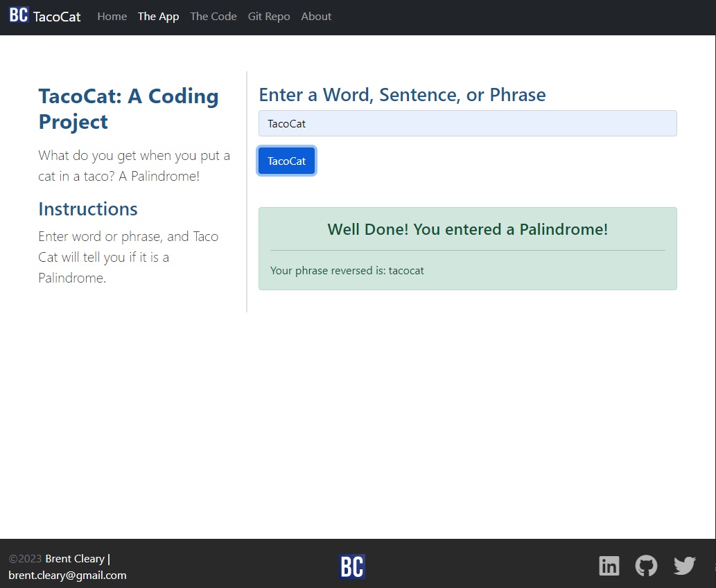Click the 'TacoCat: A Coding Project' heading
716x588 pixels.
tap(128, 109)
